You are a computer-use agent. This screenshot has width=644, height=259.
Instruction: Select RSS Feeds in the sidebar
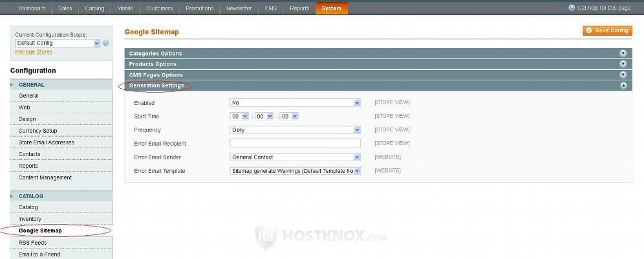61,243
